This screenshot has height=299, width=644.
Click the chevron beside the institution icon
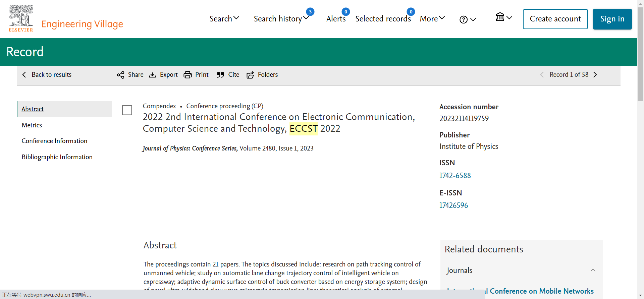(509, 18)
